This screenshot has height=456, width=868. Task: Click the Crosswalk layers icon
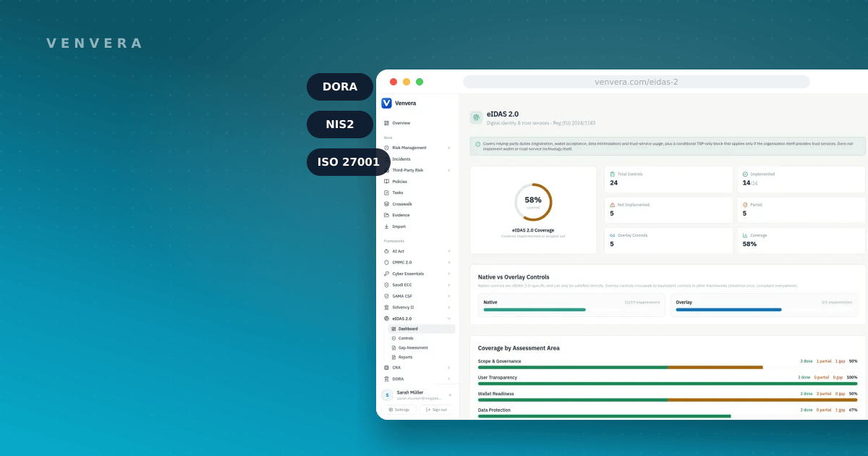coord(386,204)
